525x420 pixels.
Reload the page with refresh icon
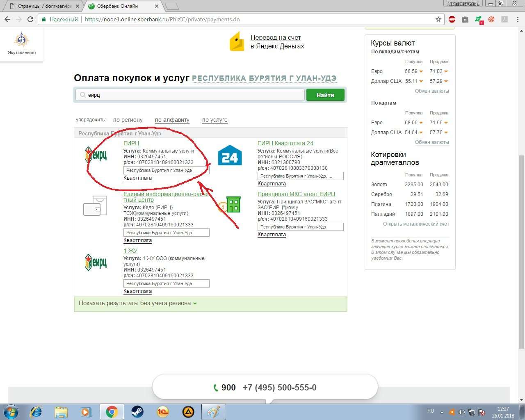click(x=30, y=19)
